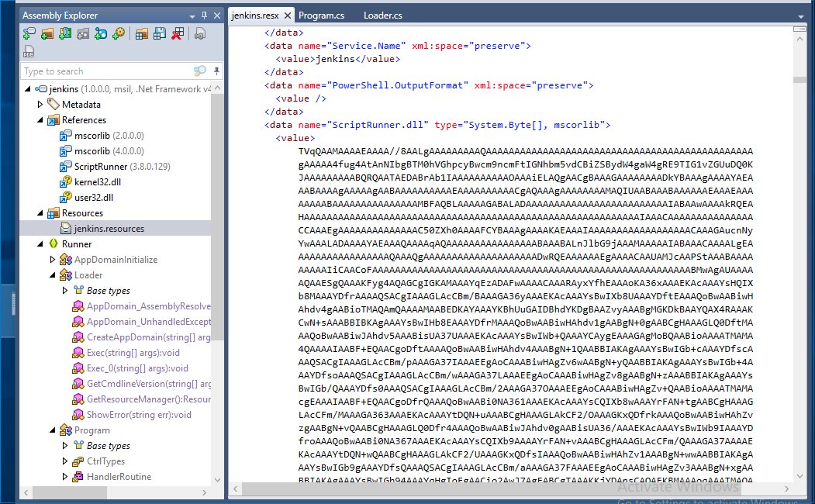Image resolution: width=815 pixels, height=504 pixels.
Task: Open the document tabs list dropdown
Action: coord(801,16)
